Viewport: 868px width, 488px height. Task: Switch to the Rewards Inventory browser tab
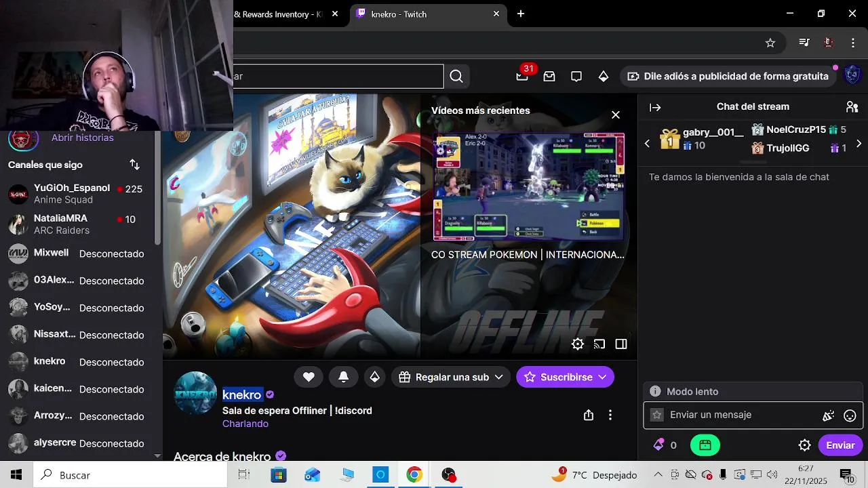click(278, 14)
